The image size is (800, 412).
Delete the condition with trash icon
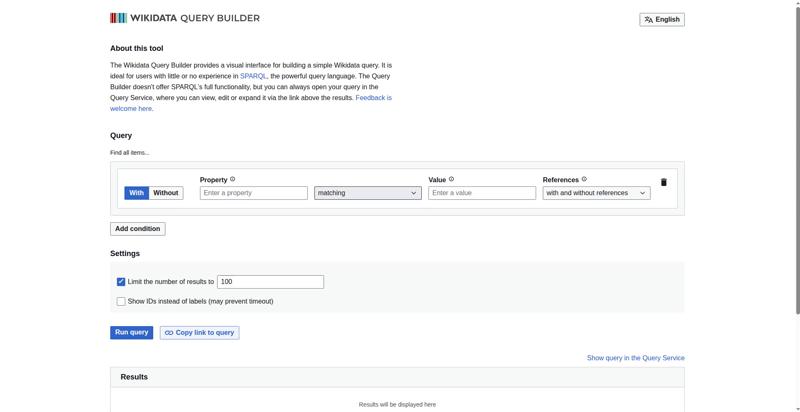pyautogui.click(x=663, y=182)
